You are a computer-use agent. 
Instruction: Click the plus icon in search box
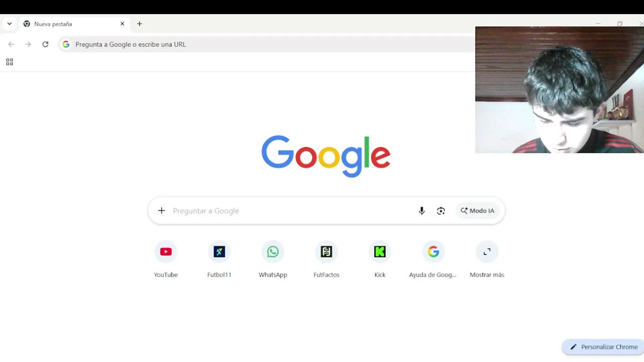click(x=162, y=211)
